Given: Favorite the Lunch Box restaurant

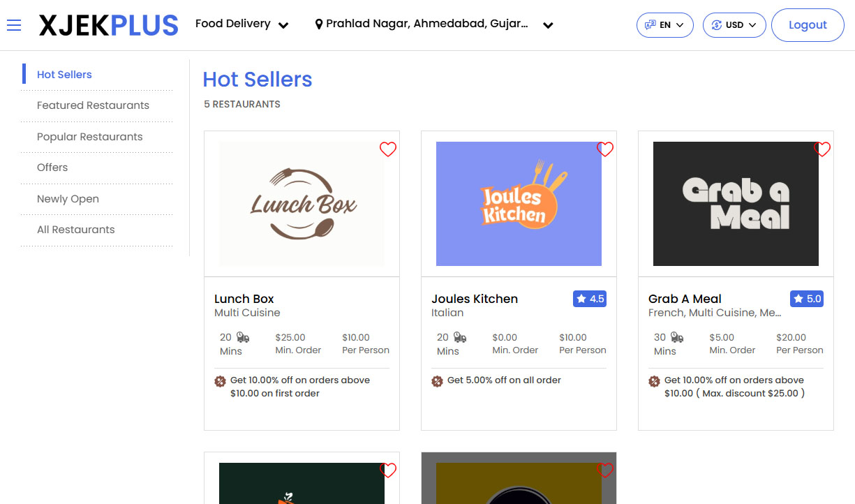Looking at the screenshot, I should [x=388, y=149].
